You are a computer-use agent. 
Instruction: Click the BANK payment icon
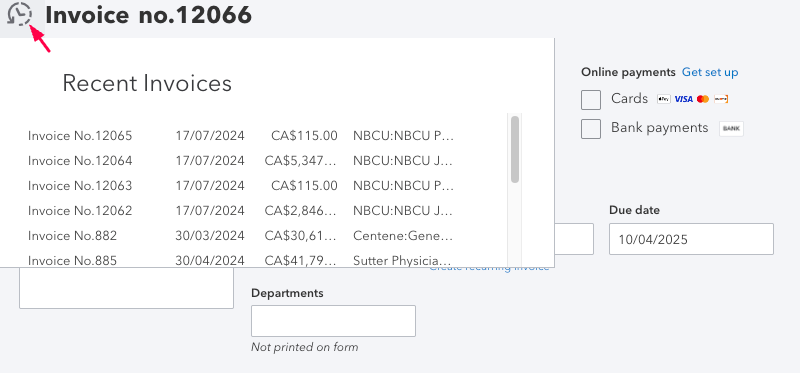(731, 129)
